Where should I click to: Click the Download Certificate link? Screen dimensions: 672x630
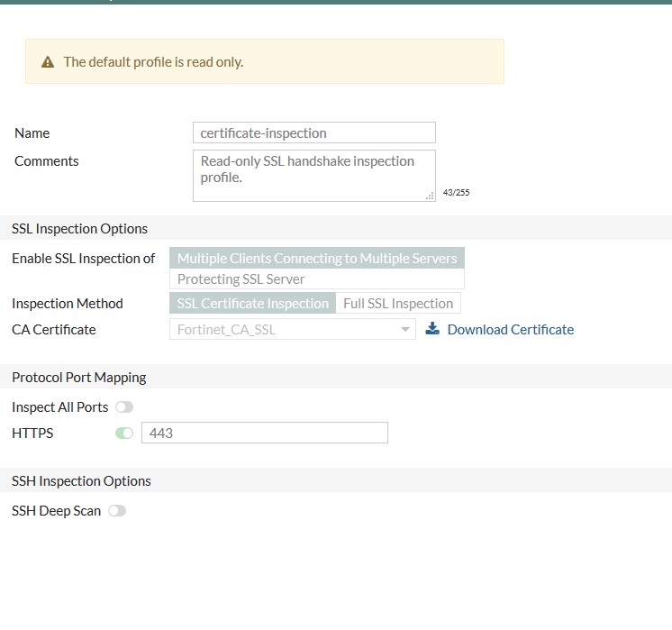(x=510, y=330)
